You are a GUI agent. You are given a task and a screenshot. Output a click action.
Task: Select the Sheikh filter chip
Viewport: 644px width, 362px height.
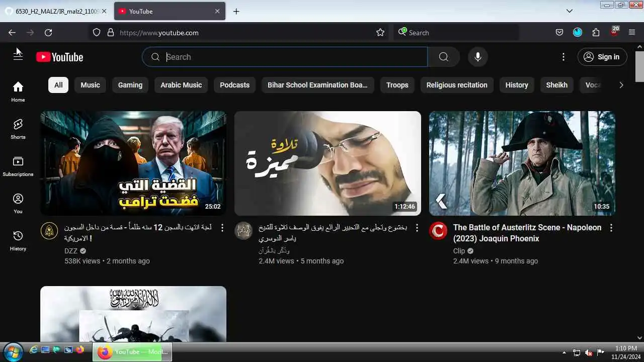coord(557,85)
